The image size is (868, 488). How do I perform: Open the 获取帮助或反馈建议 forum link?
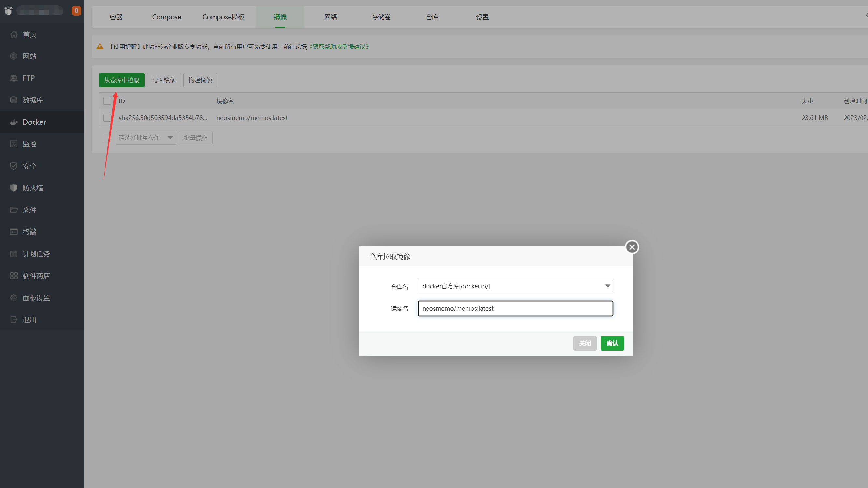pyautogui.click(x=339, y=47)
